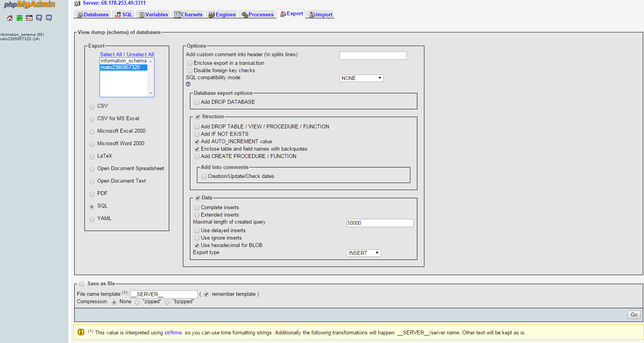Open phpMyAdmin documentation question-mark icon
644x343 pixels.
tap(39, 18)
